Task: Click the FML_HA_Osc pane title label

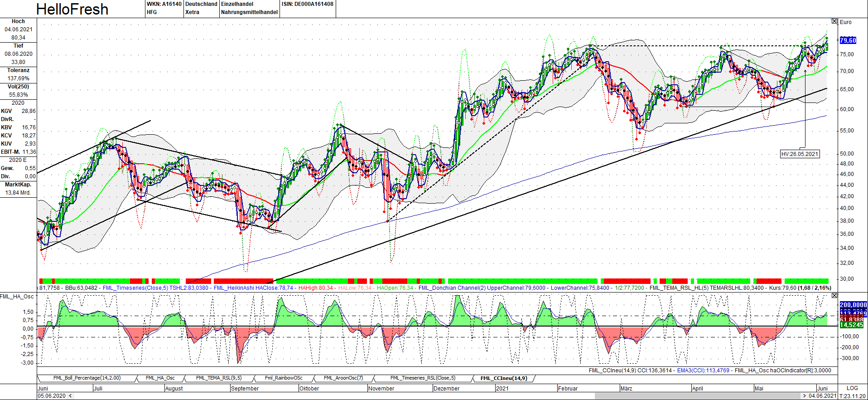Action: (17, 297)
